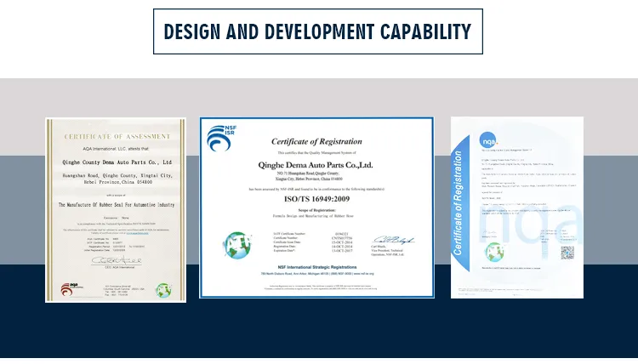Image resolution: width=638 pixels, height=364 pixels.
Task: Click the nqa logo on right certificate
Action: pyautogui.click(x=488, y=140)
